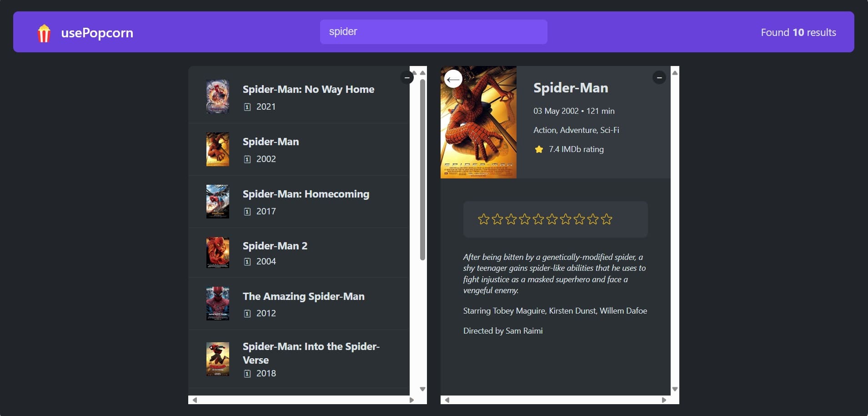Click the Into the Spider-Verse poster thumbnail
Screen dimensions: 868x416
pyautogui.click(x=218, y=359)
